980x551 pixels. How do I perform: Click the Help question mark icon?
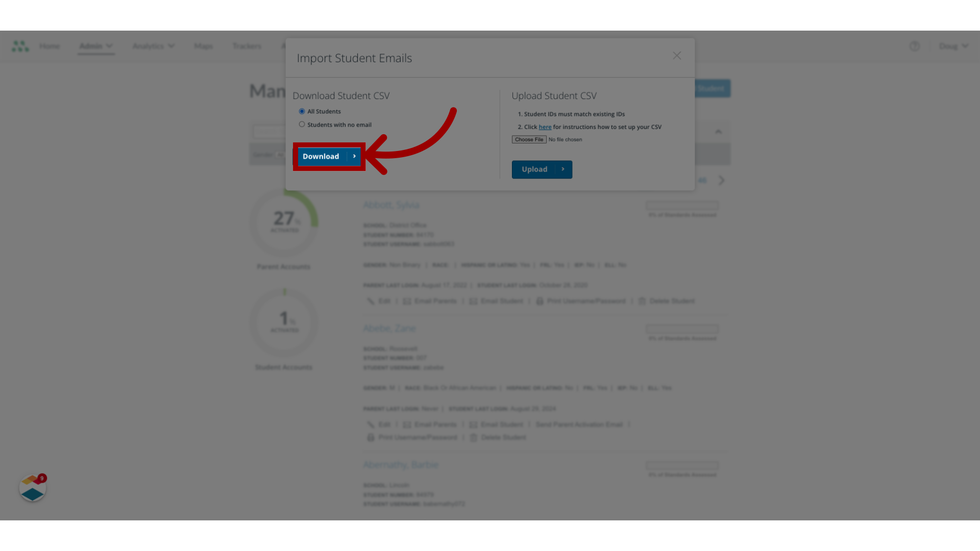pyautogui.click(x=914, y=46)
